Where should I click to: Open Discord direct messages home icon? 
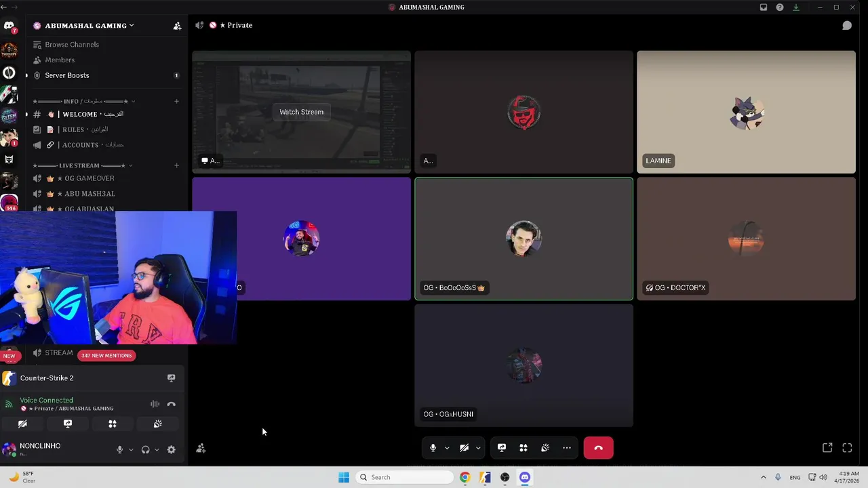pyautogui.click(x=9, y=26)
